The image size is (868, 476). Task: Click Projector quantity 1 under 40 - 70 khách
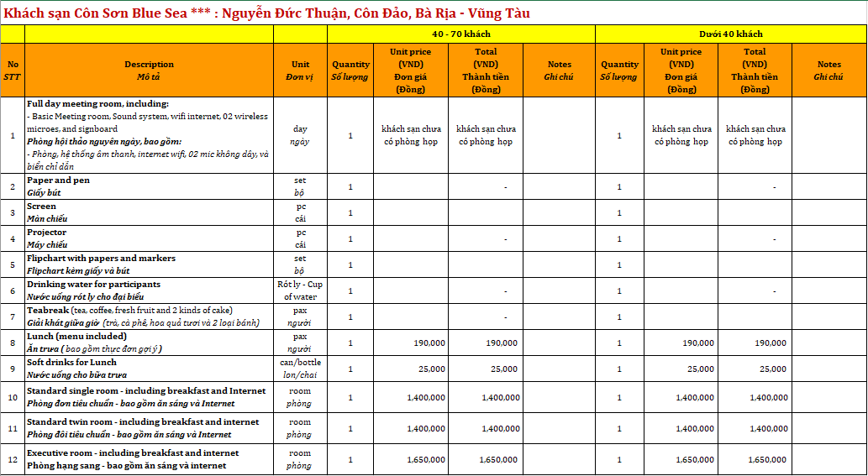pyautogui.click(x=350, y=238)
